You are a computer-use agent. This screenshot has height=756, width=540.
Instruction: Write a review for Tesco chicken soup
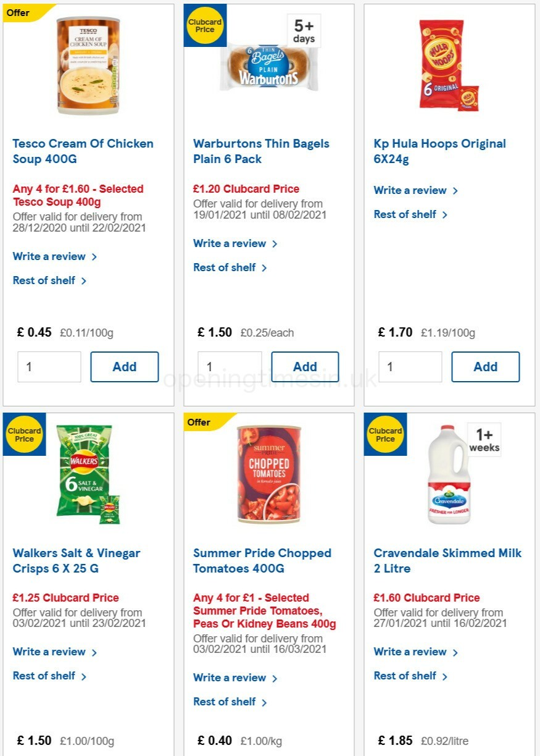pyautogui.click(x=49, y=256)
